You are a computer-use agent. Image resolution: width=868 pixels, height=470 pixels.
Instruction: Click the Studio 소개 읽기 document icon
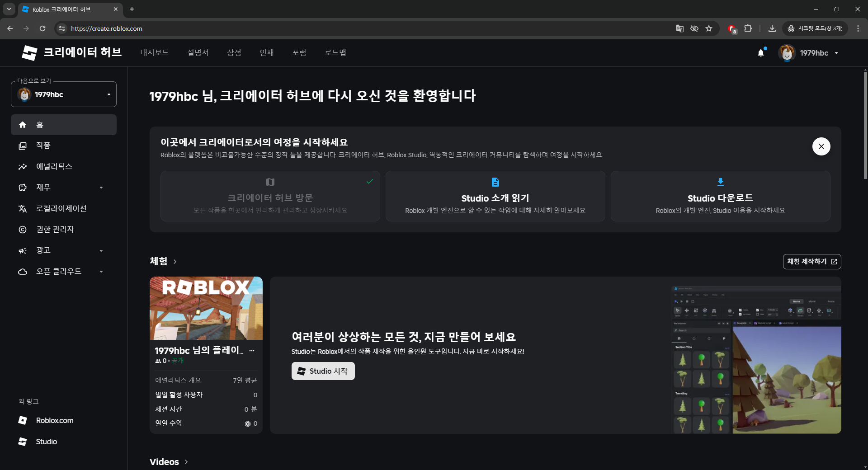(x=495, y=182)
